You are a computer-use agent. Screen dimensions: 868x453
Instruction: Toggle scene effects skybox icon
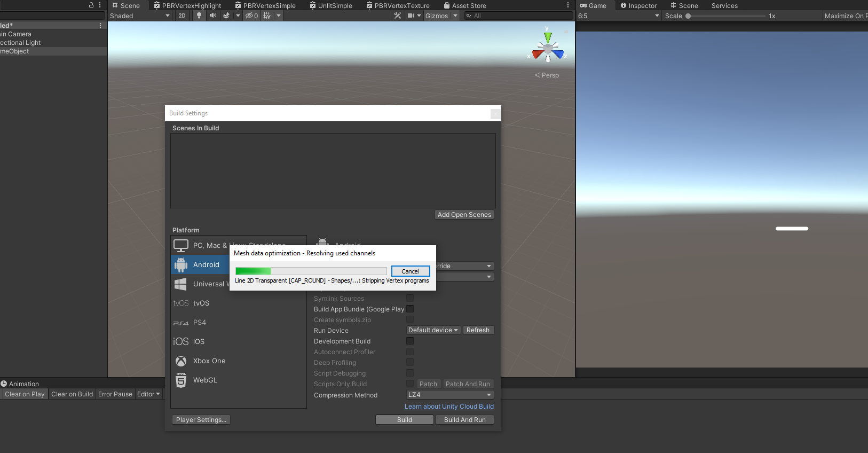[226, 15]
